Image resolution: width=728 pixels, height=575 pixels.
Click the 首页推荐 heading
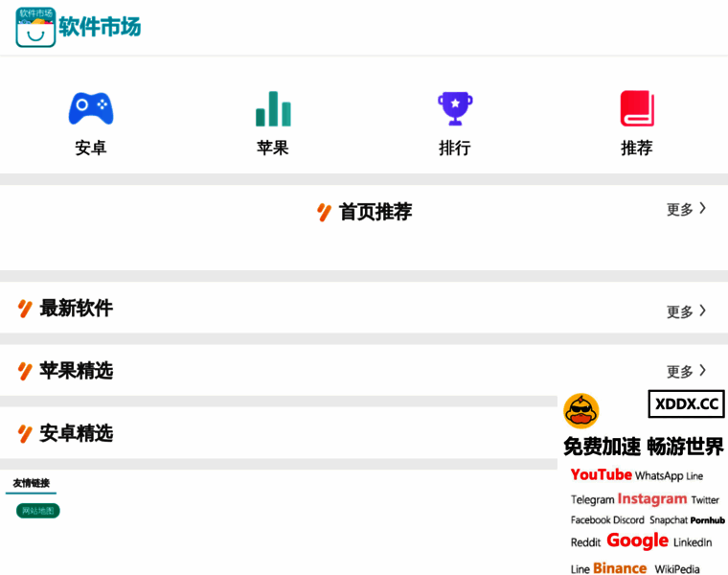[x=375, y=212]
